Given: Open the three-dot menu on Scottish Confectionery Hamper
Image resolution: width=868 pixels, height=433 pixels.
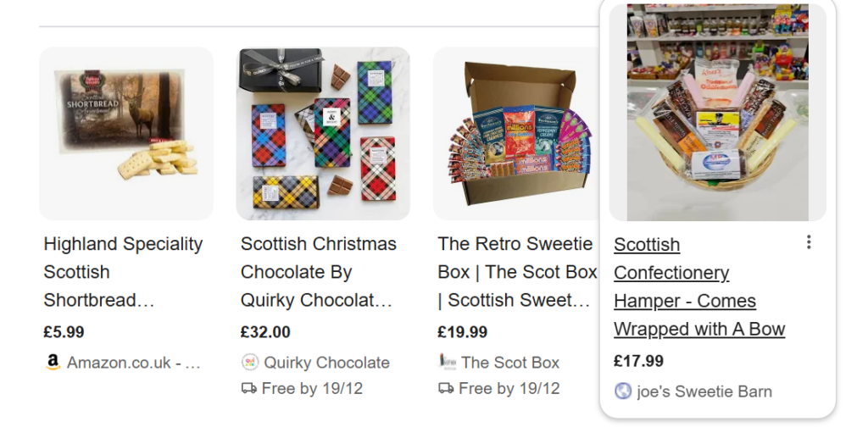Looking at the screenshot, I should [x=809, y=243].
